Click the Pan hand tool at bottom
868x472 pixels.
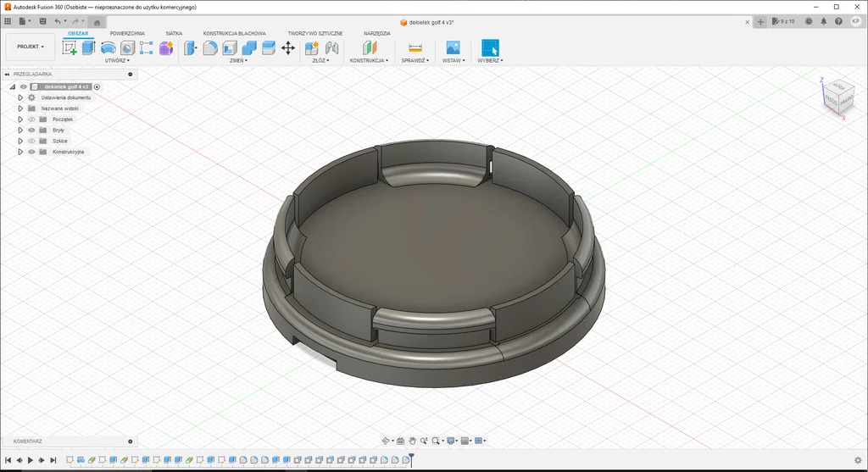tap(412, 441)
